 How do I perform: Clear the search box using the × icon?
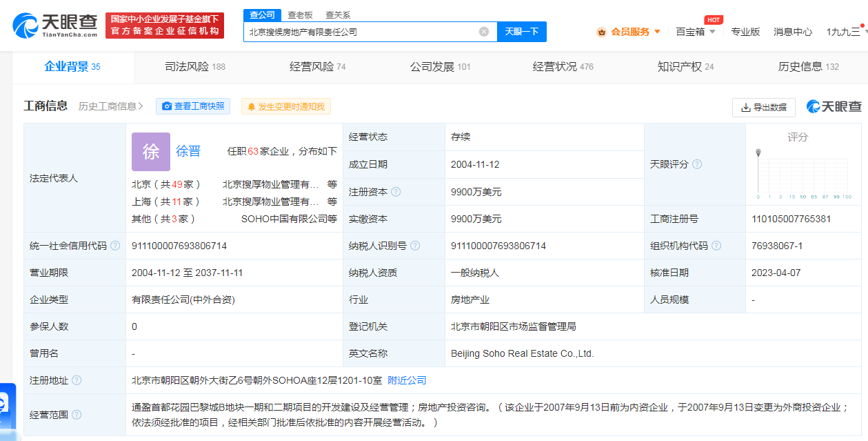click(x=483, y=32)
